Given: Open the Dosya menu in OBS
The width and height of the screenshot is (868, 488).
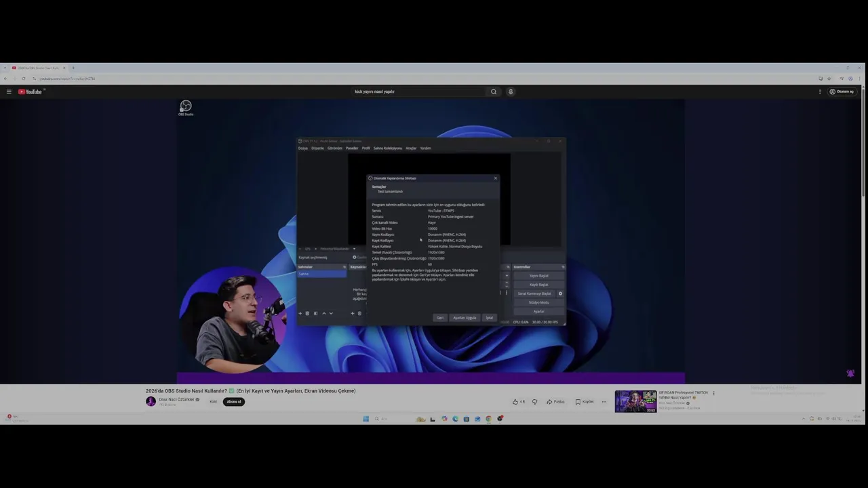Looking at the screenshot, I should [303, 148].
